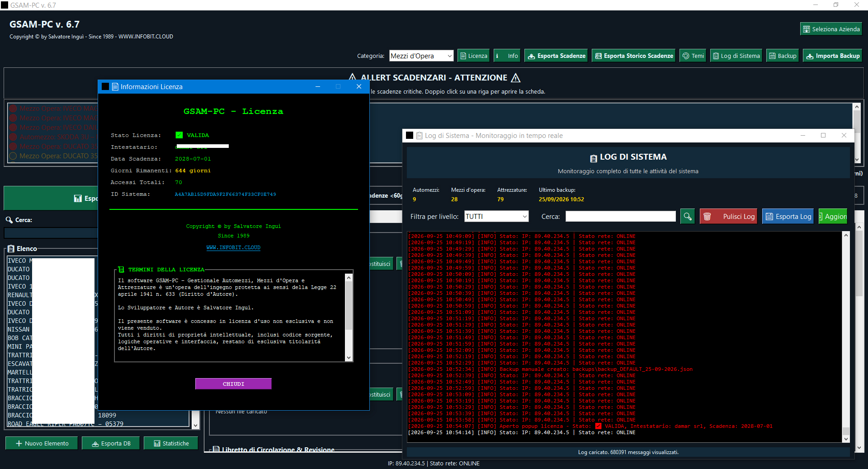Minimize the Informazioni Licenza dialog
This screenshot has height=469, width=868.
pyautogui.click(x=318, y=86)
